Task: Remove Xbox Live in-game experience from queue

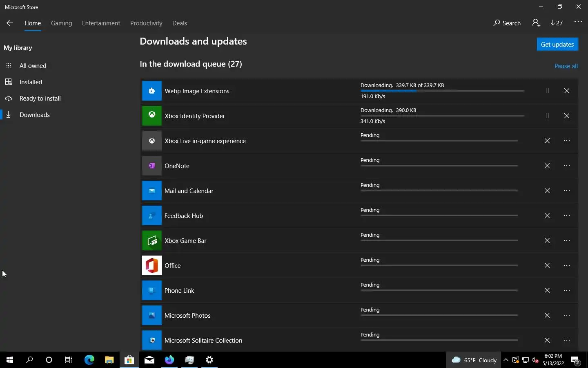Action: point(547,141)
